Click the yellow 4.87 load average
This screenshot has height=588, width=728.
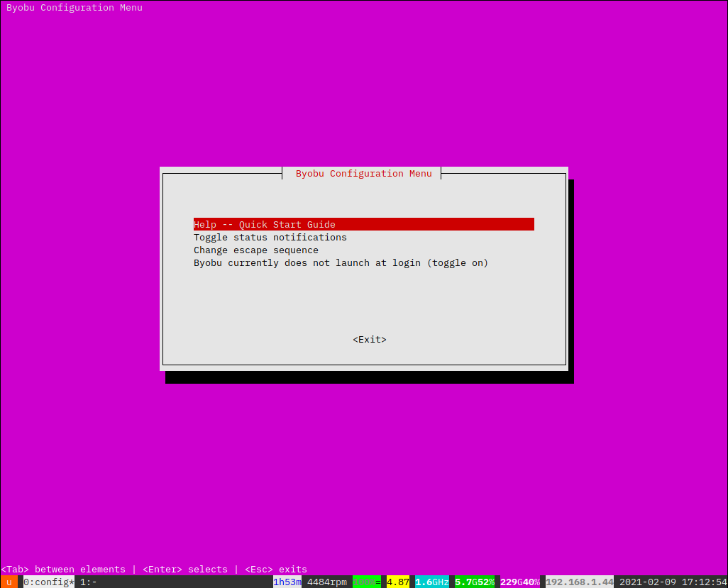398,582
